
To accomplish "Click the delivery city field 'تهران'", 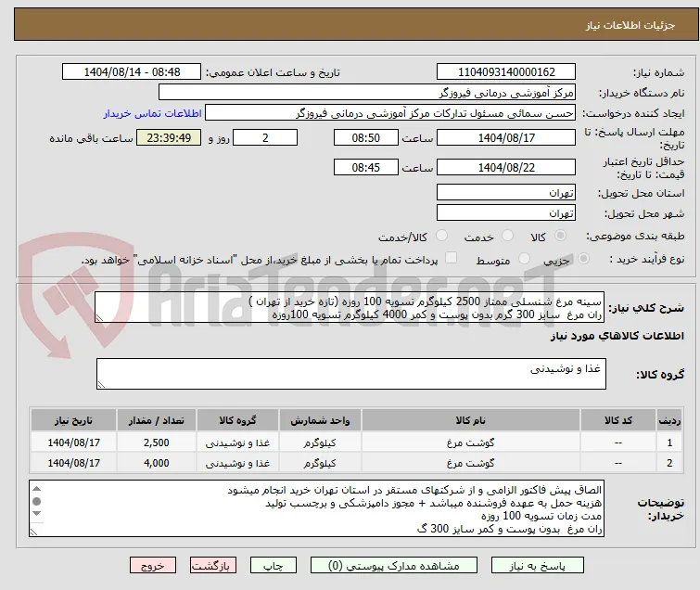I will coord(506,213).
